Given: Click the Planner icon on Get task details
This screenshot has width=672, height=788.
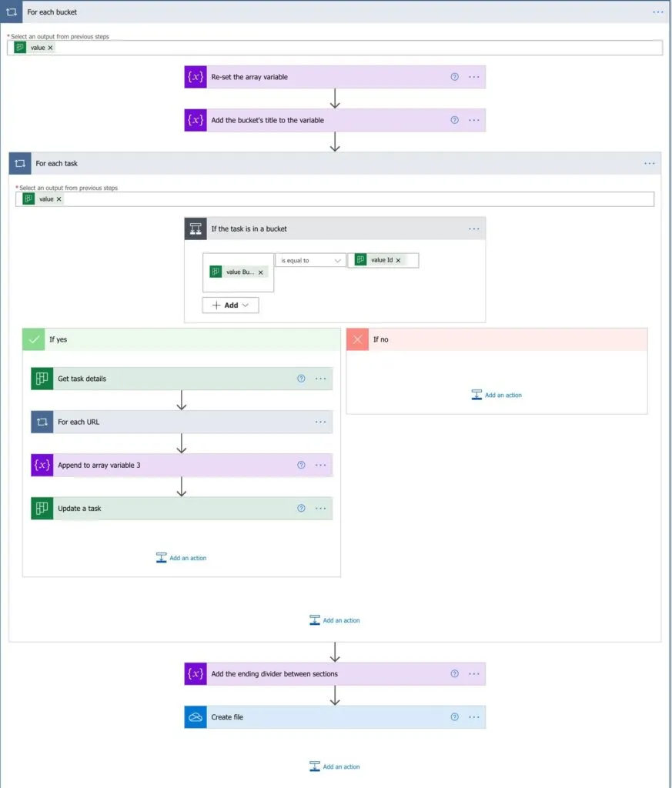Looking at the screenshot, I should tap(42, 379).
